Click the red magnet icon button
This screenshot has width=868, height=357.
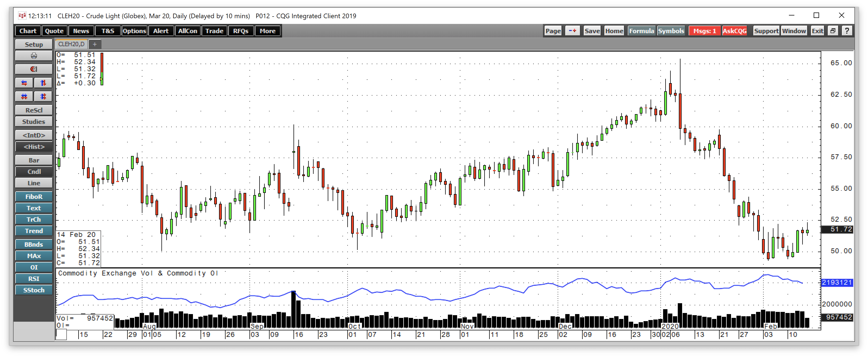34,69
